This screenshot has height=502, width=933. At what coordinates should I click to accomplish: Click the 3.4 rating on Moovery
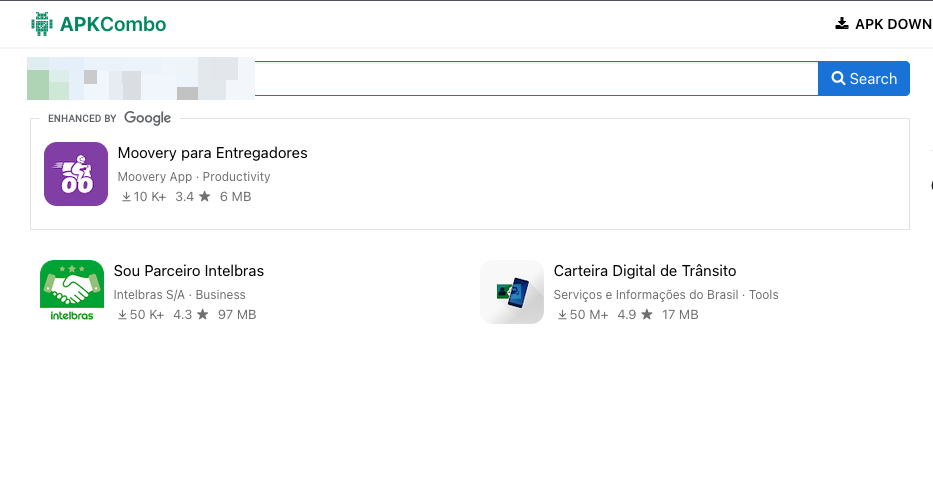point(192,196)
